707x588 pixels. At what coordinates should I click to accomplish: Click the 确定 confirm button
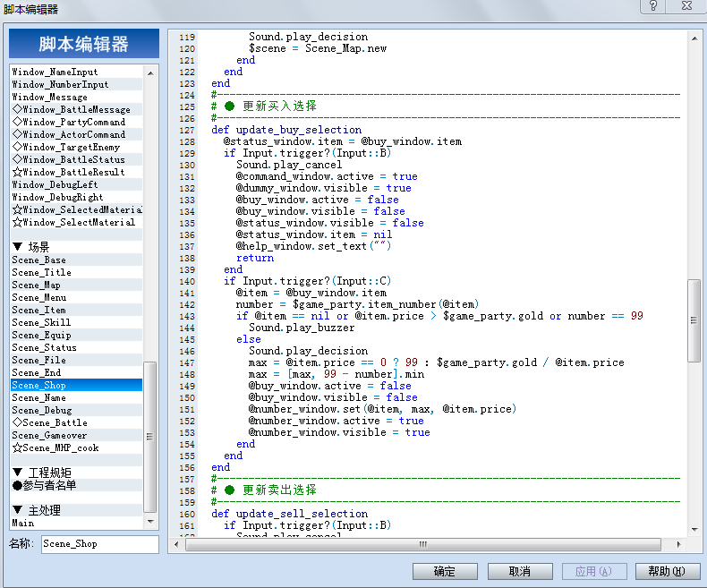tap(445, 571)
